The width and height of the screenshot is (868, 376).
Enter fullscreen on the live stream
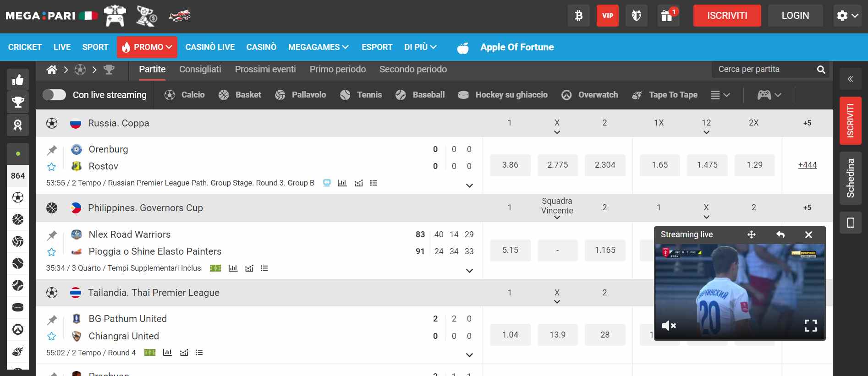pos(811,326)
